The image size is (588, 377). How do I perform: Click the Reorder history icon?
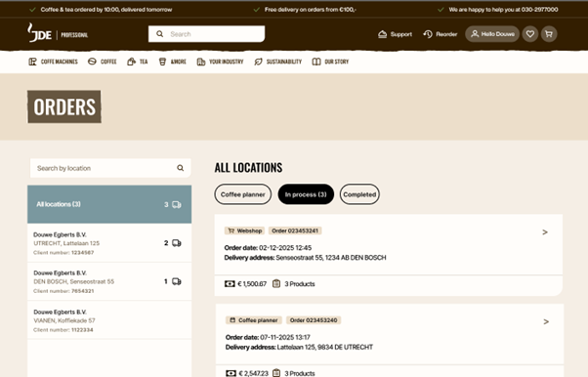point(428,34)
